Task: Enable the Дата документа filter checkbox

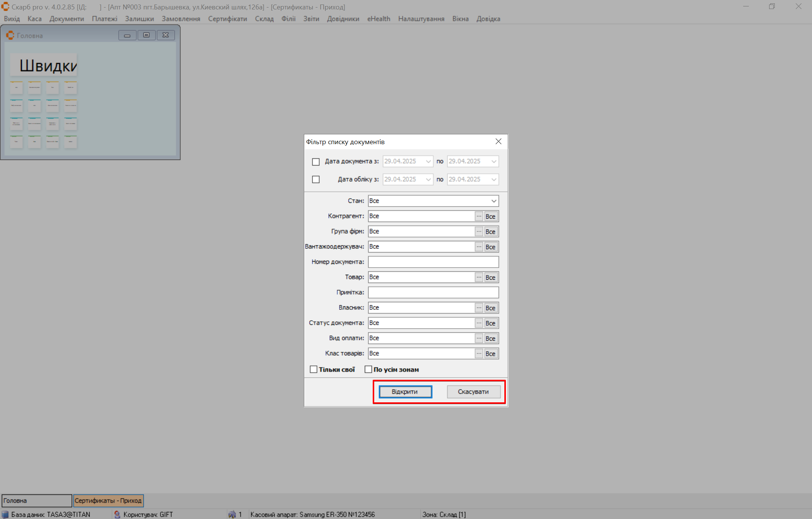Action: coord(316,162)
